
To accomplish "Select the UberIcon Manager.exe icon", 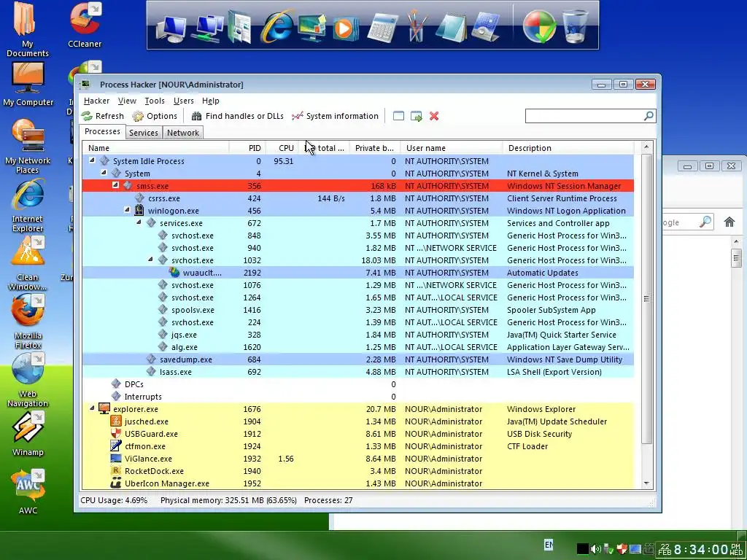I will [116, 483].
